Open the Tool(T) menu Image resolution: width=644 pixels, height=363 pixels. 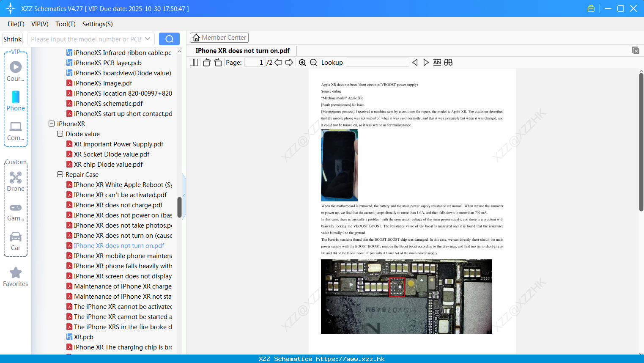[66, 24]
